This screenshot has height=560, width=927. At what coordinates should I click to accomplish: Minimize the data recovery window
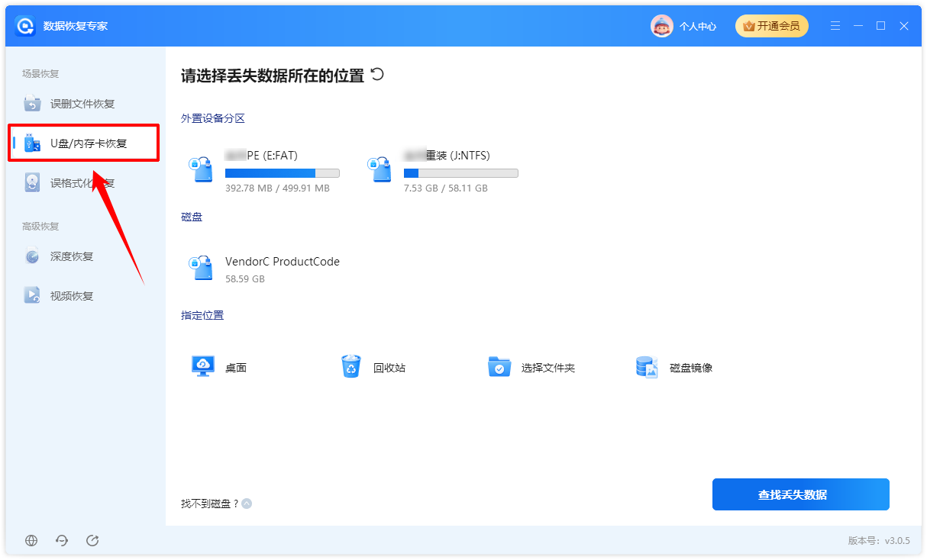858,26
